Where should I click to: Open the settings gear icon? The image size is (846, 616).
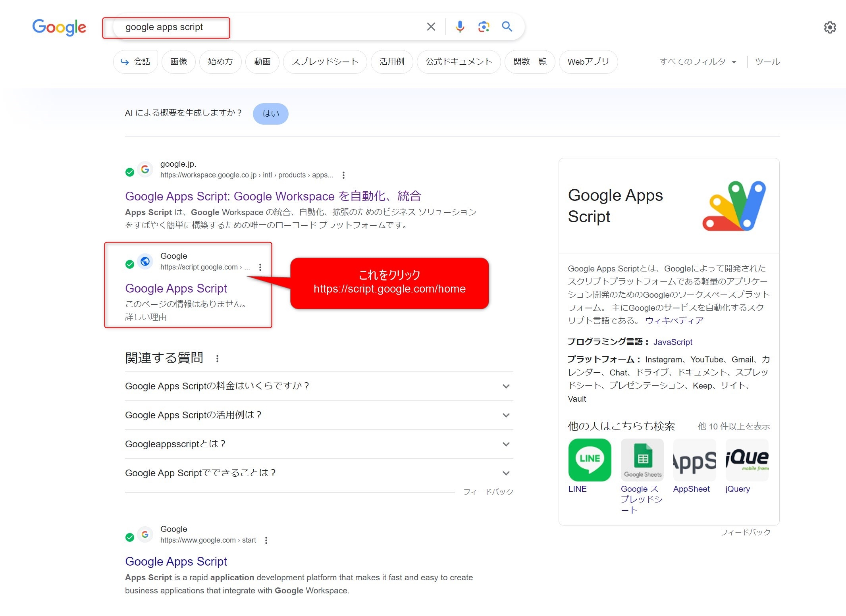[829, 27]
